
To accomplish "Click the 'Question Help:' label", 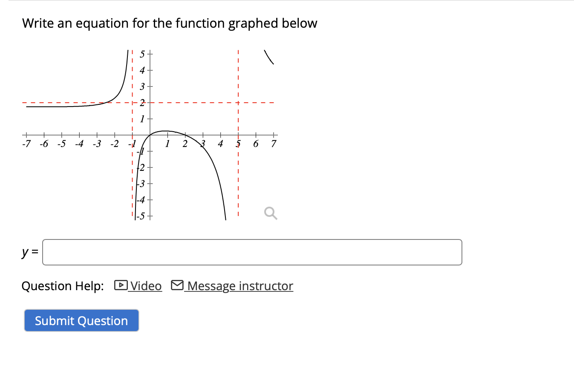I will [63, 286].
